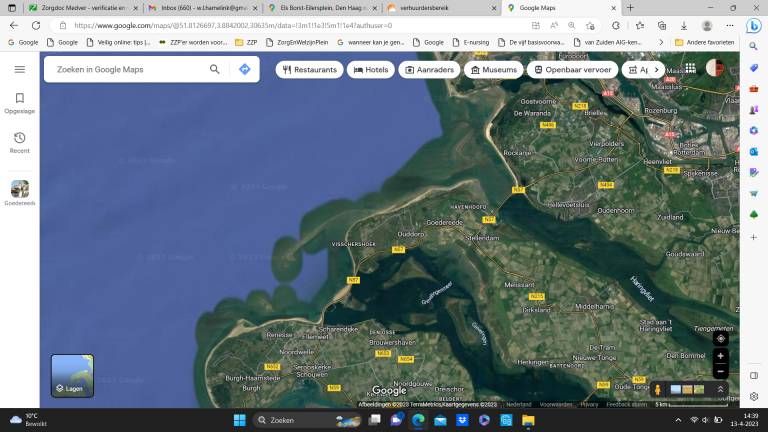Open the Google apps grid
Screen dimensions: 768x432
coord(689,69)
